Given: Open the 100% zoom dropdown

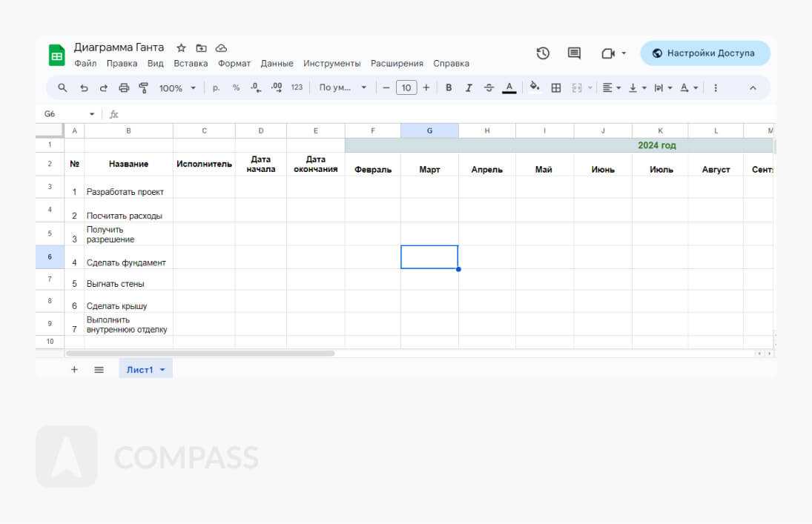Looking at the screenshot, I should pyautogui.click(x=177, y=88).
